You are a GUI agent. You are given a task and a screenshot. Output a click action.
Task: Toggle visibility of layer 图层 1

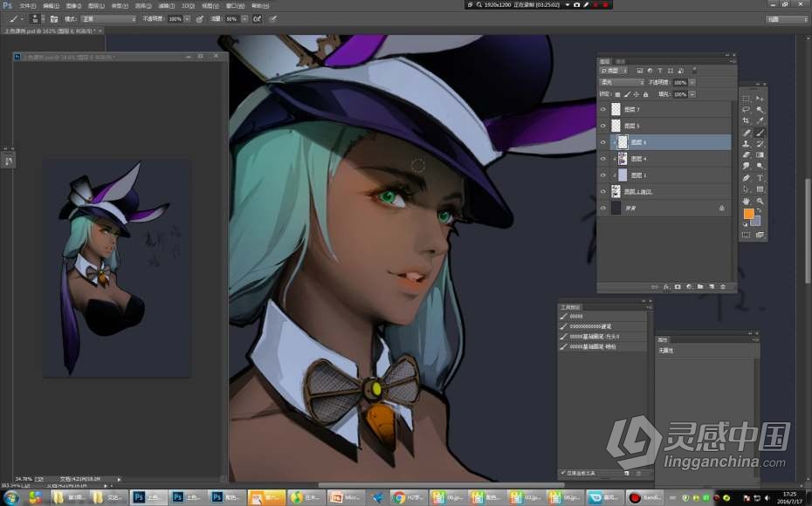[x=602, y=175]
